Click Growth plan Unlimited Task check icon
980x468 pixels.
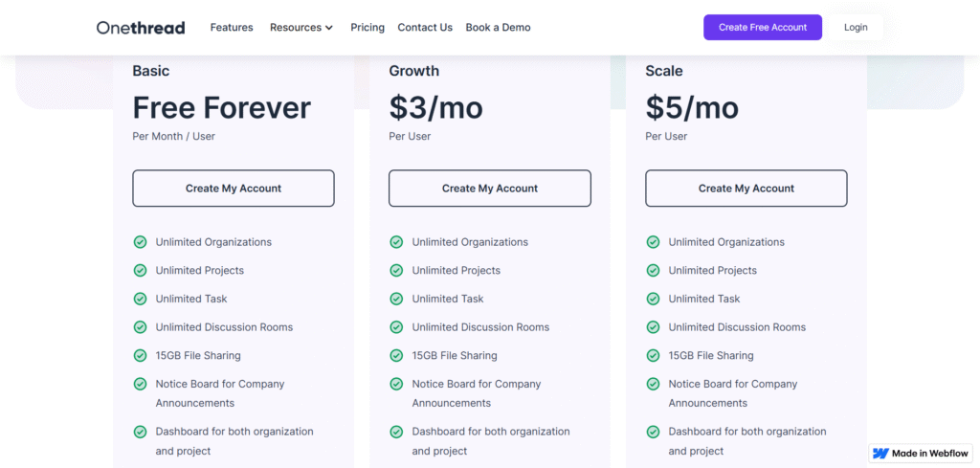[x=396, y=299]
